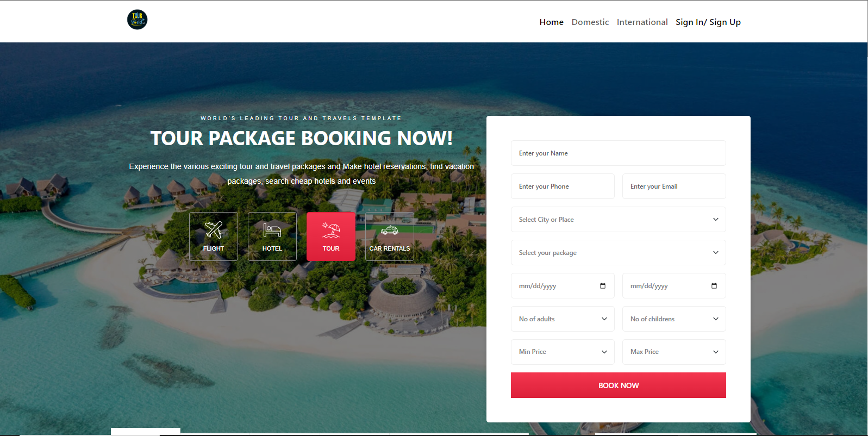Open the No of childrens dropdown
868x436 pixels.
[674, 319]
